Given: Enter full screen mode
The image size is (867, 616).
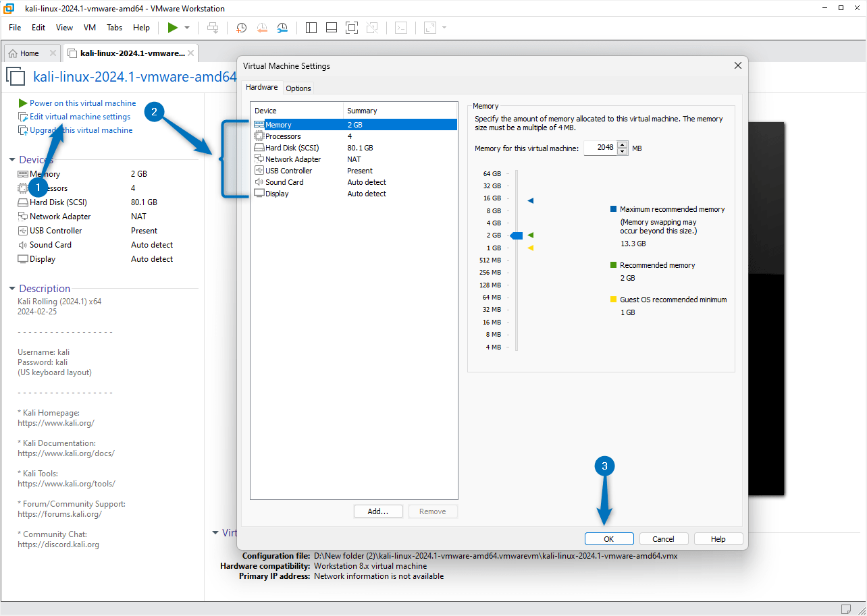Looking at the screenshot, I should pos(351,28).
